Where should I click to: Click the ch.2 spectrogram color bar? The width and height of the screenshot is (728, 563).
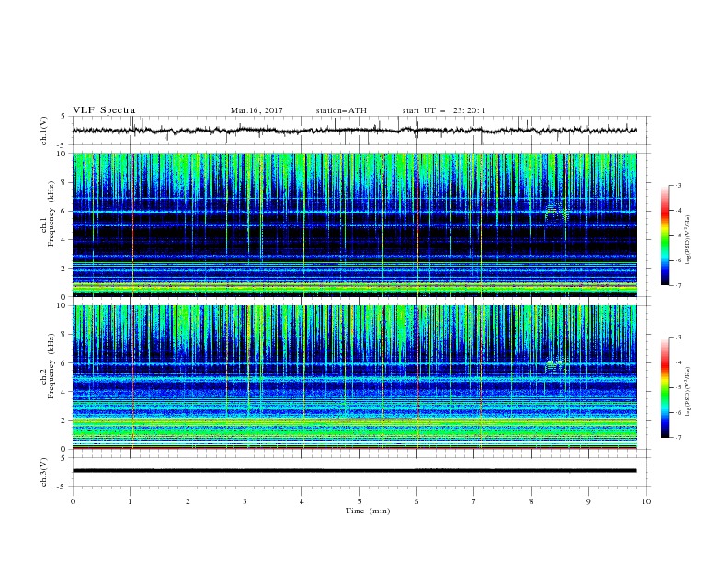click(665, 387)
